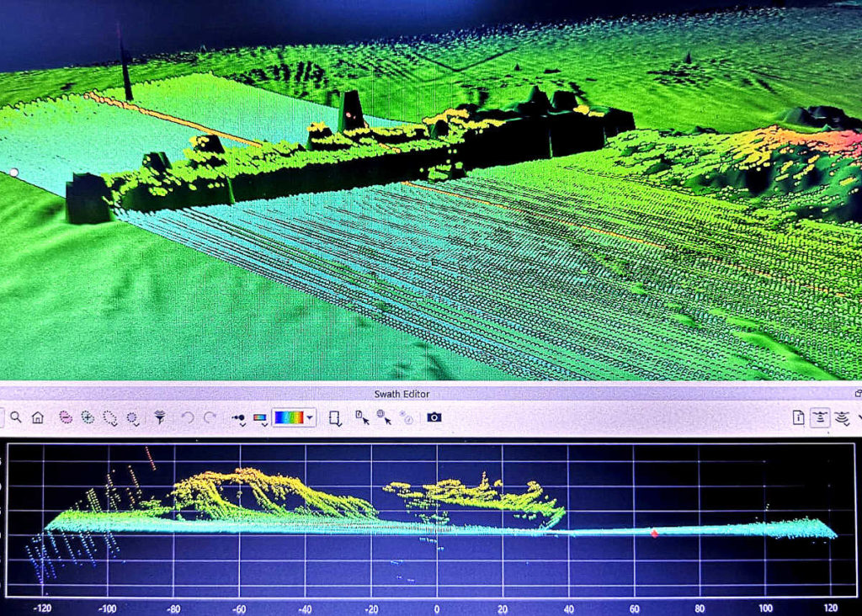Open the dotted lasso selection dropdown
Viewport: 862px width, 616px height.
click(x=110, y=418)
